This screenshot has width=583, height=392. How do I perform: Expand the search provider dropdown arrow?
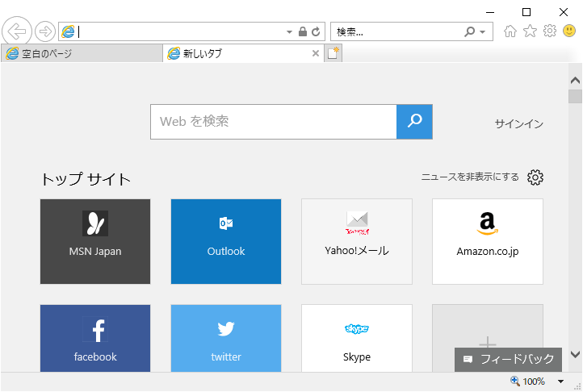pyautogui.click(x=483, y=32)
